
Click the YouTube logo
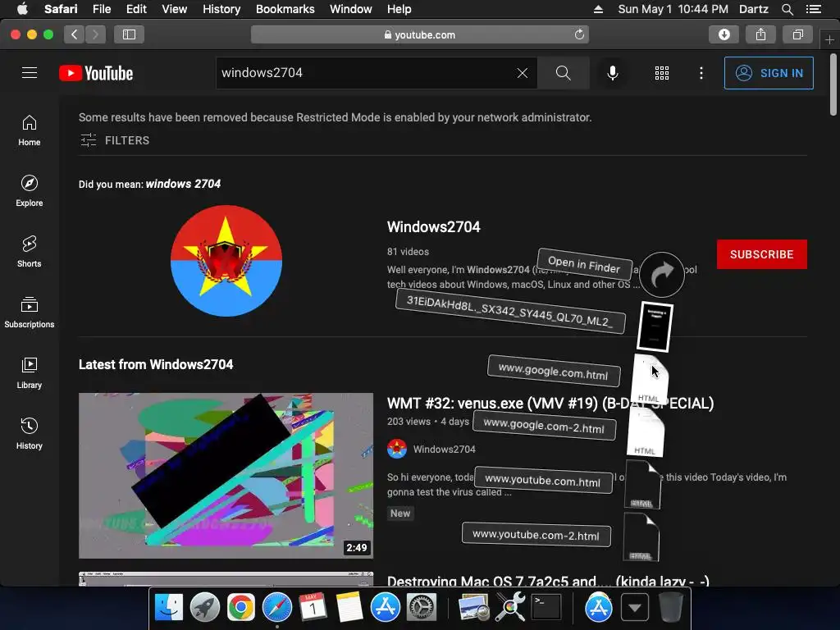(96, 73)
